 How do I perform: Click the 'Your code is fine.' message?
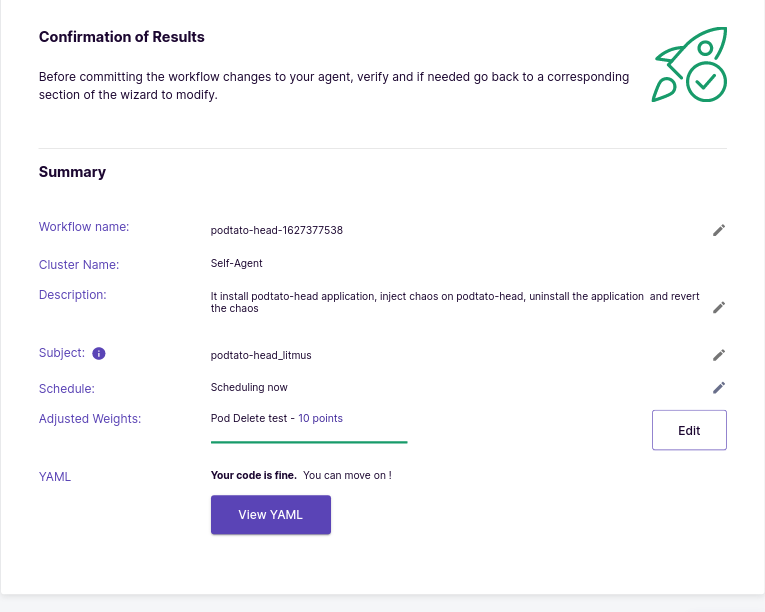pos(254,475)
